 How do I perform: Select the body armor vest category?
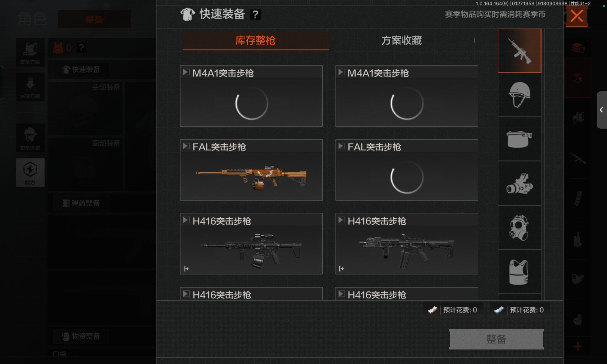point(520,272)
